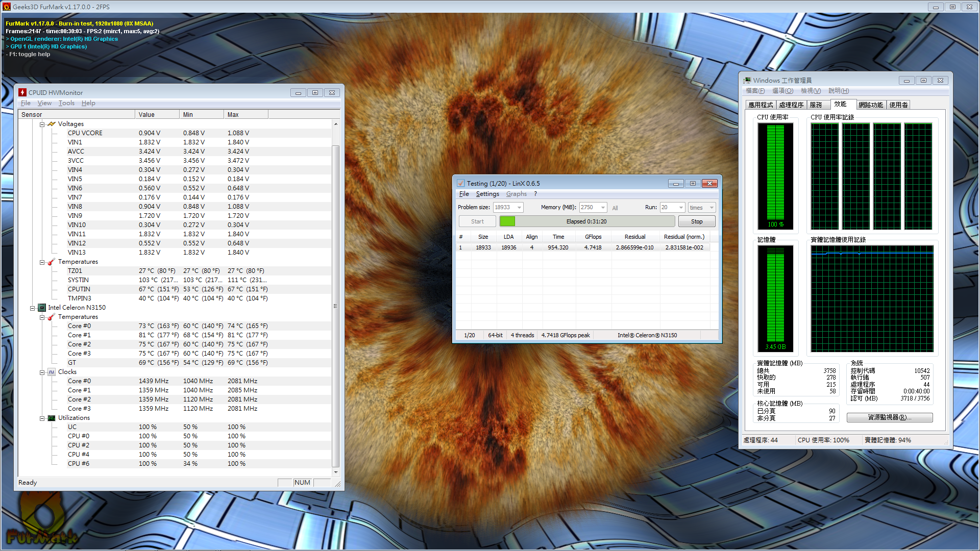Viewport: 980px width, 551px height.
Task: Click the disabled Start button in LinX
Action: [477, 221]
